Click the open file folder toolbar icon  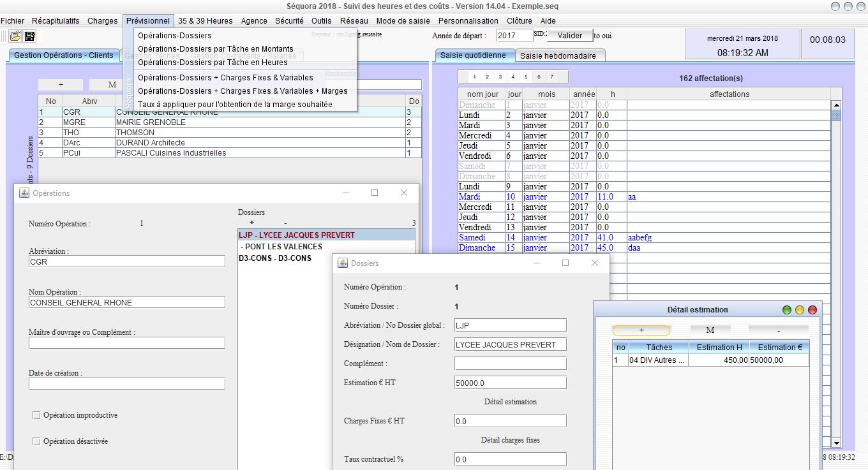pyautogui.click(x=15, y=36)
